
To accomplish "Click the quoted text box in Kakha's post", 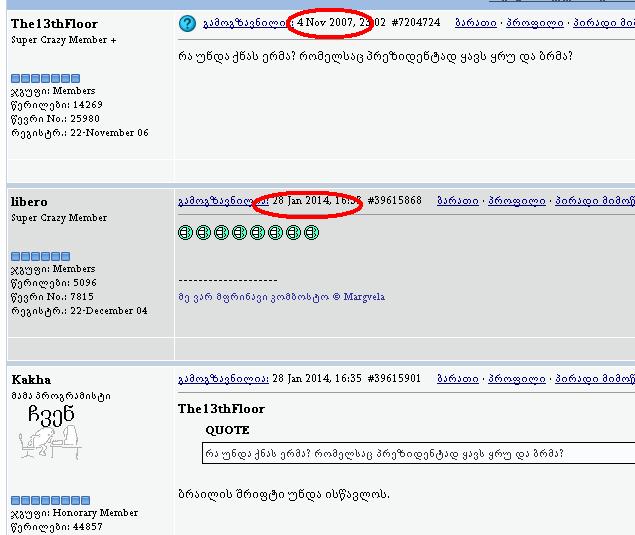I will (x=419, y=453).
